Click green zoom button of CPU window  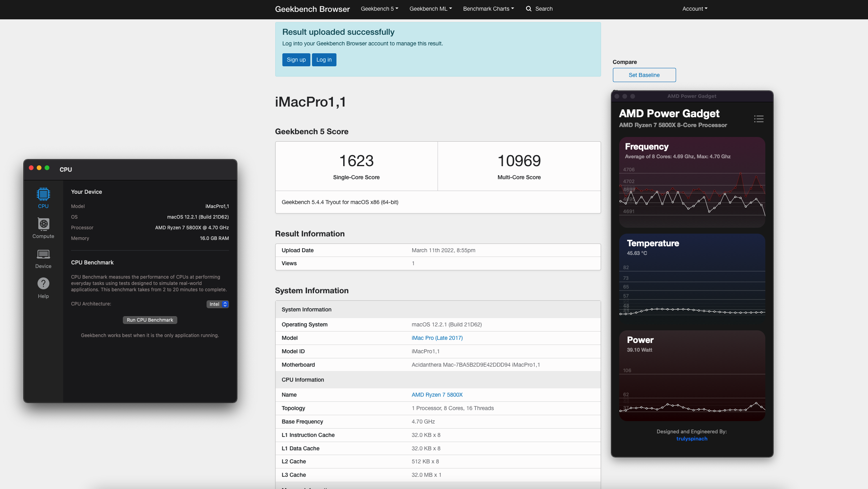47,168
